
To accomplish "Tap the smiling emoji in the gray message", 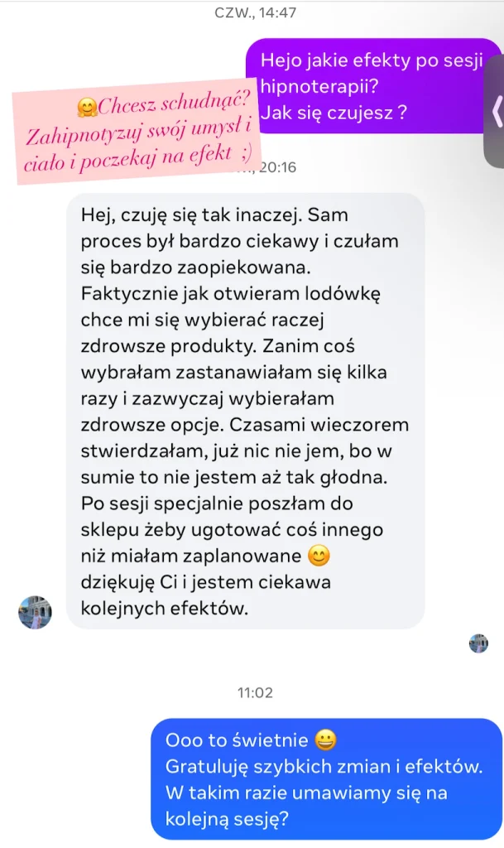I will (319, 556).
